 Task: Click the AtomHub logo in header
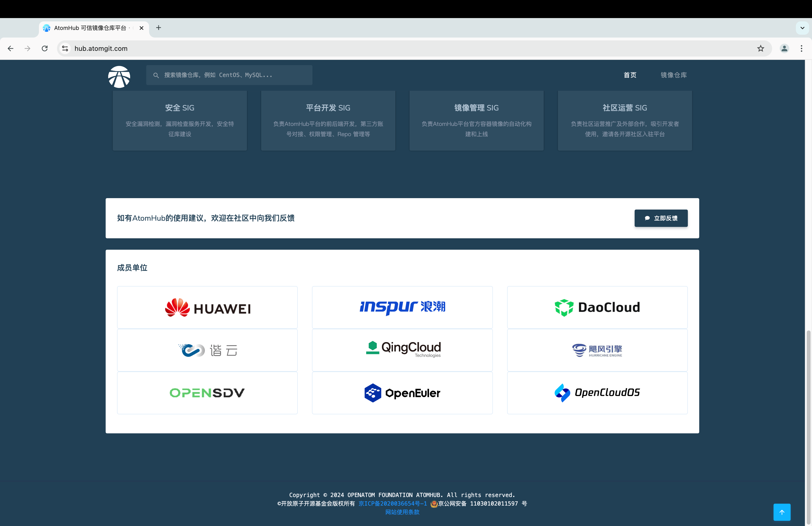click(119, 77)
